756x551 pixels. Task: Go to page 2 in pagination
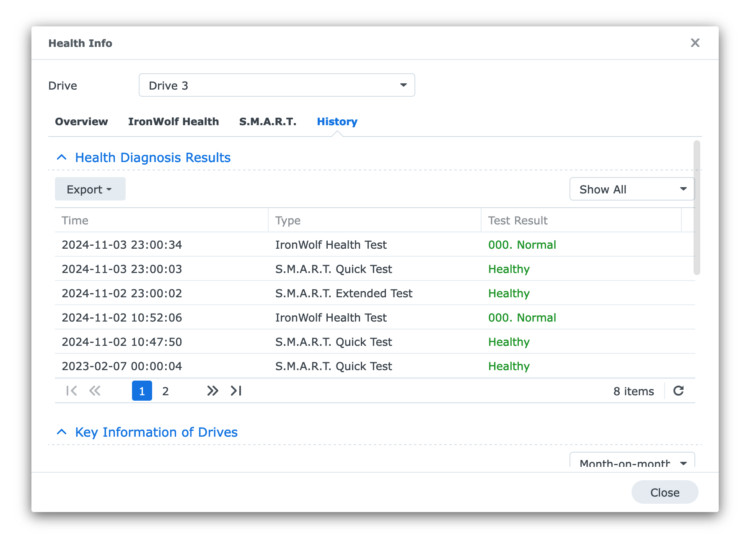(166, 391)
